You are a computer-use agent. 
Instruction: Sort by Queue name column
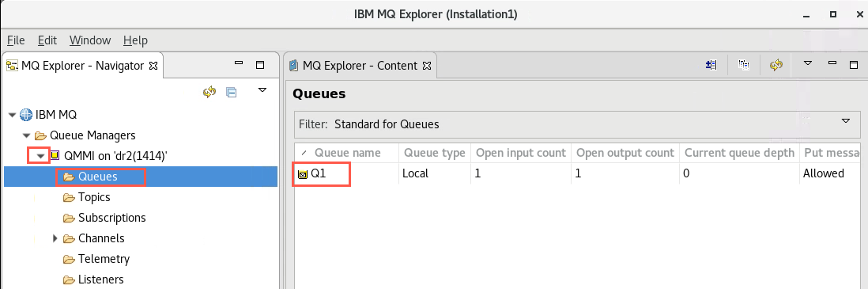pyautogui.click(x=346, y=153)
